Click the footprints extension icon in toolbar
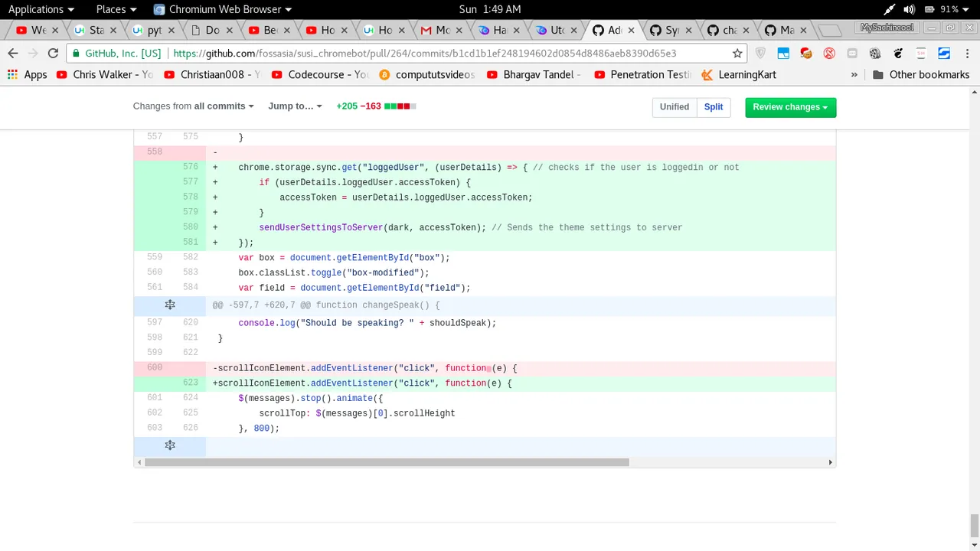Image resolution: width=980 pixels, height=551 pixels. pos(898,53)
